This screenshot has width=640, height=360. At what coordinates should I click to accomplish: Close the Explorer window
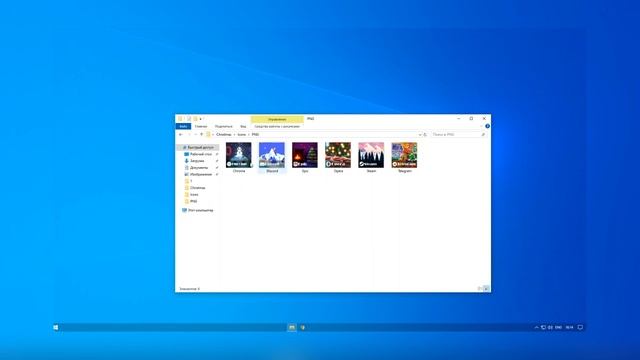tap(484, 118)
